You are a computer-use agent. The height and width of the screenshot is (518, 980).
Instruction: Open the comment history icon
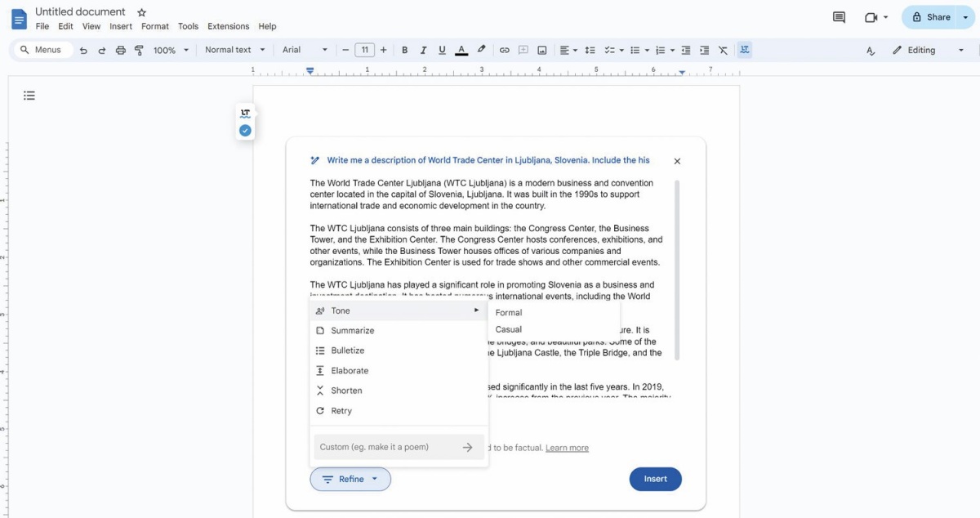point(839,17)
